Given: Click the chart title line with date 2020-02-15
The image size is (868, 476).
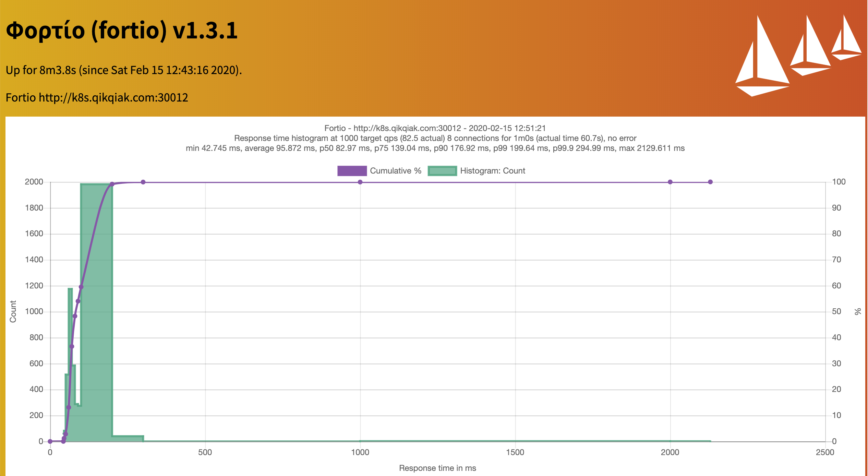Looking at the screenshot, I should coord(435,128).
